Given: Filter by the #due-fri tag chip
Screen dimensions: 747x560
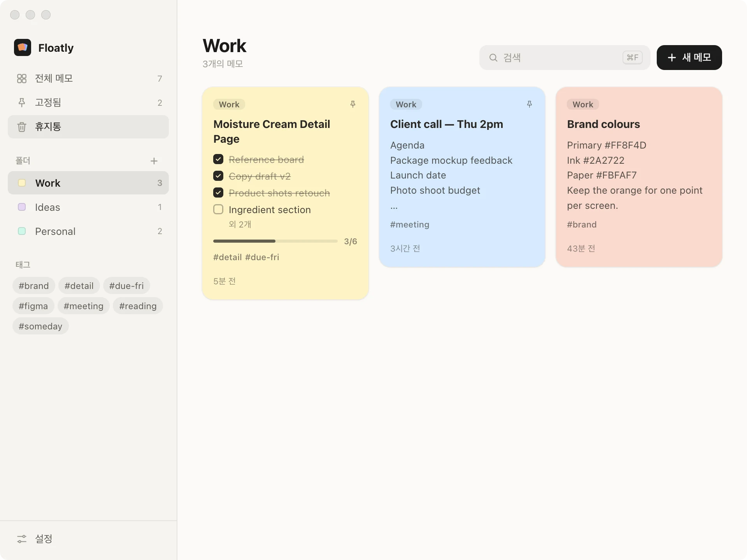Looking at the screenshot, I should tap(126, 286).
